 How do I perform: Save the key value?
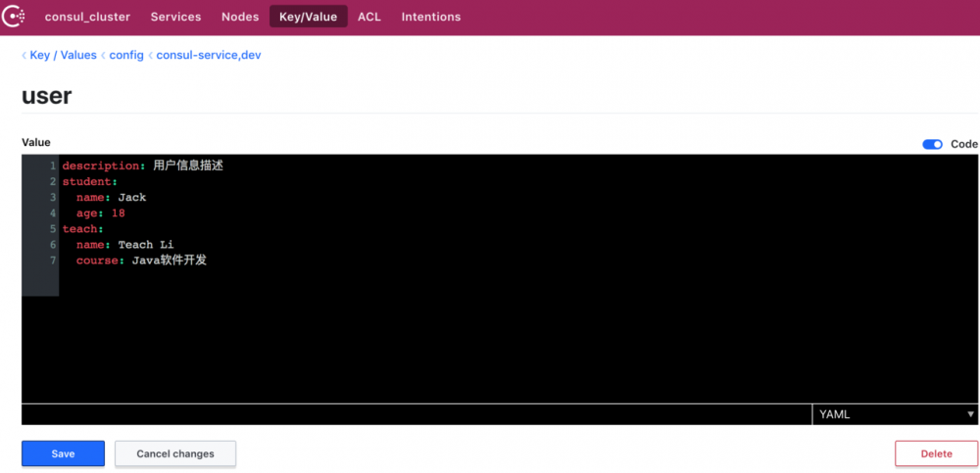[63, 453]
